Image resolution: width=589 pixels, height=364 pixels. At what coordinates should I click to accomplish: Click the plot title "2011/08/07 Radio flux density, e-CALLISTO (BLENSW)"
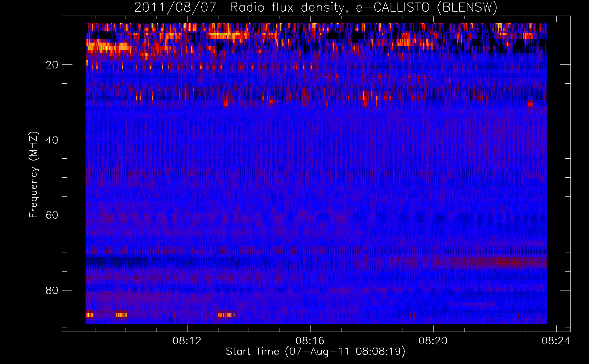pyautogui.click(x=316, y=8)
